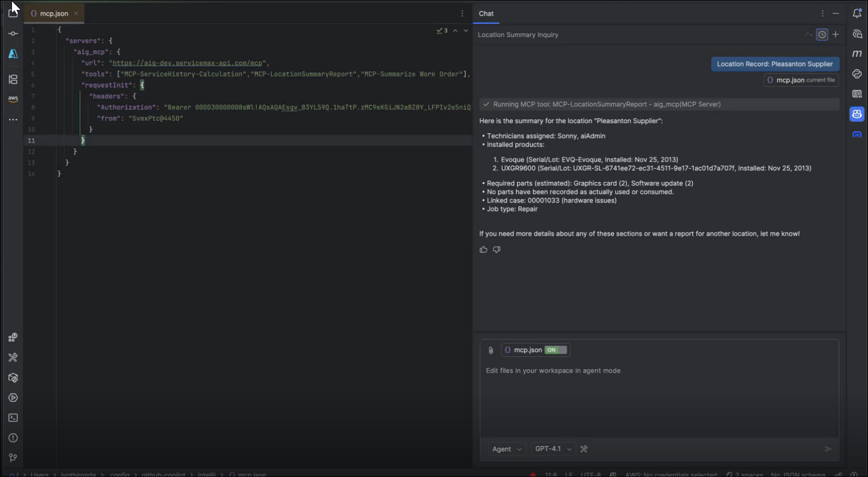Give thumbs up to the response
This screenshot has height=477, width=868.
coord(483,249)
